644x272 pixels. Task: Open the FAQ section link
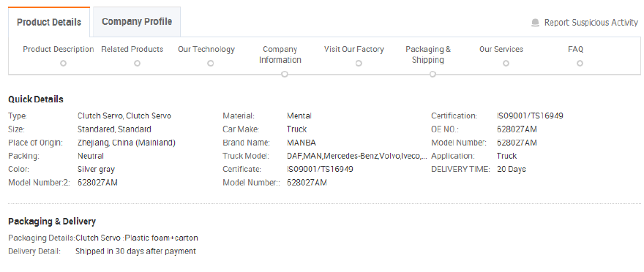pyautogui.click(x=575, y=49)
